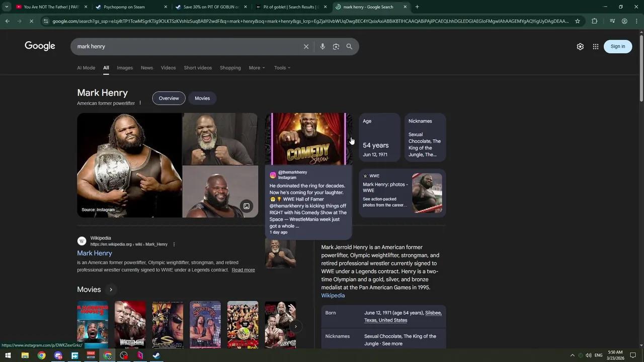Clear the search box with the X icon
644x362 pixels.
[306, 46]
